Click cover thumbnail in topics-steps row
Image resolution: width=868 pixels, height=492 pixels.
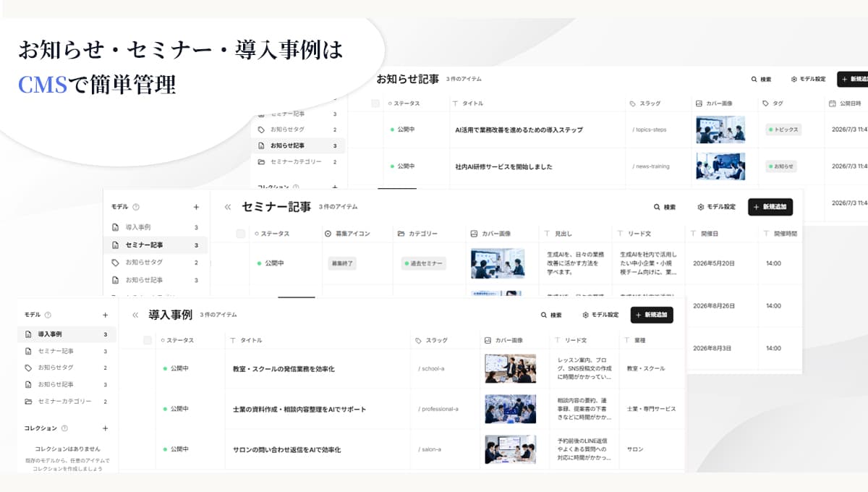pyautogui.click(x=720, y=130)
